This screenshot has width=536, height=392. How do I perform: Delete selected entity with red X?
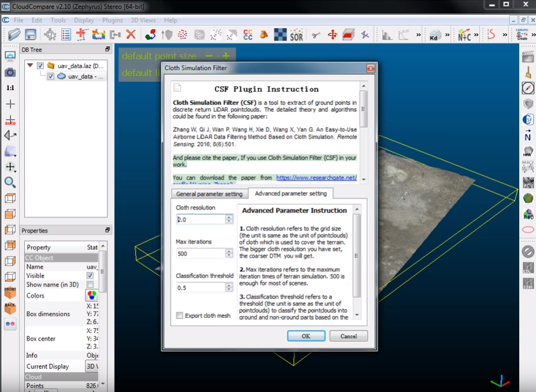(131, 35)
